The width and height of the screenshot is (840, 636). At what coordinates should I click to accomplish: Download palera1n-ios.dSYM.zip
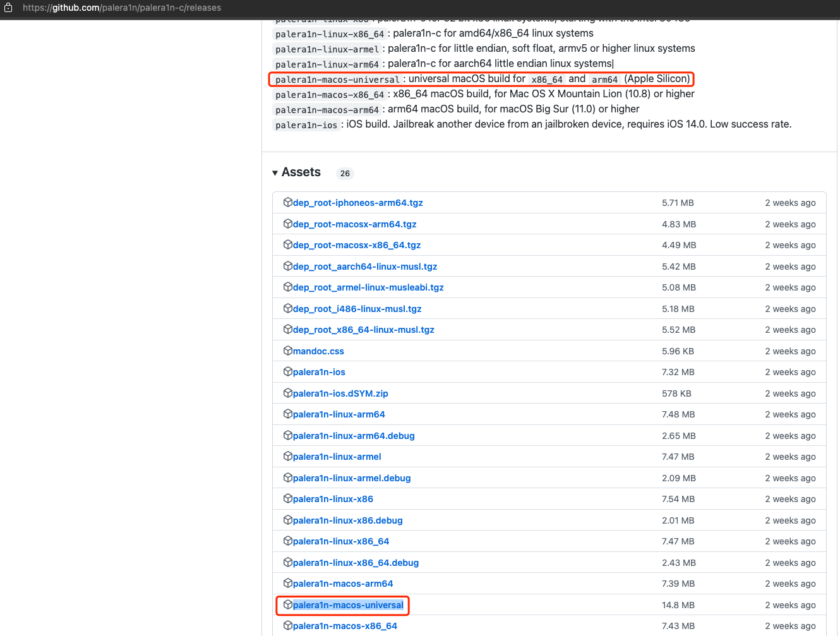340,393
